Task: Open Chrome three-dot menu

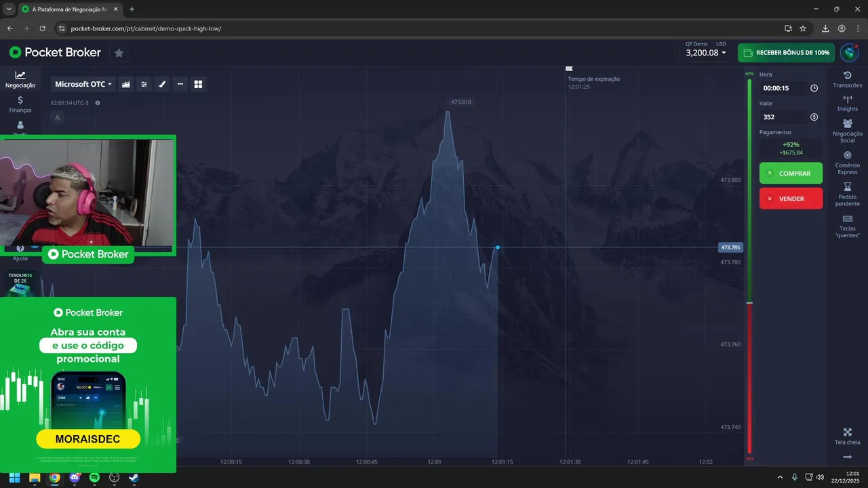Action: coord(858,28)
